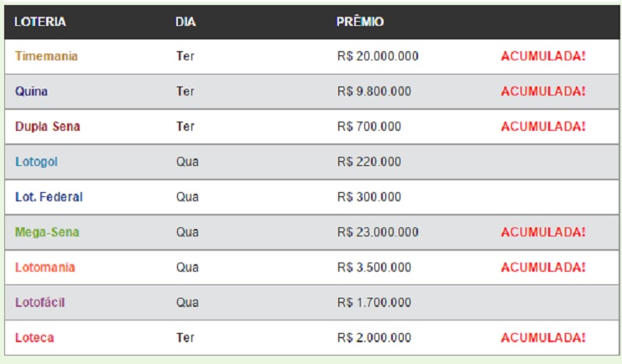Click the Timemania ACUMULADA! label
622x364 pixels.
(x=543, y=56)
